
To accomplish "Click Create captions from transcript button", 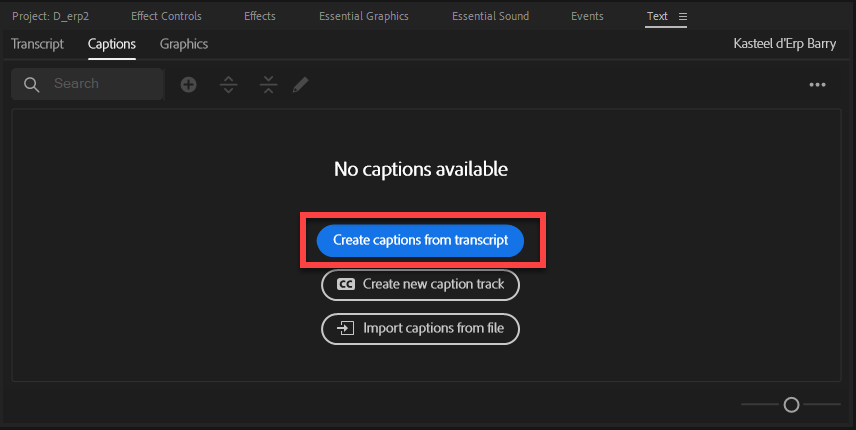I will point(420,240).
